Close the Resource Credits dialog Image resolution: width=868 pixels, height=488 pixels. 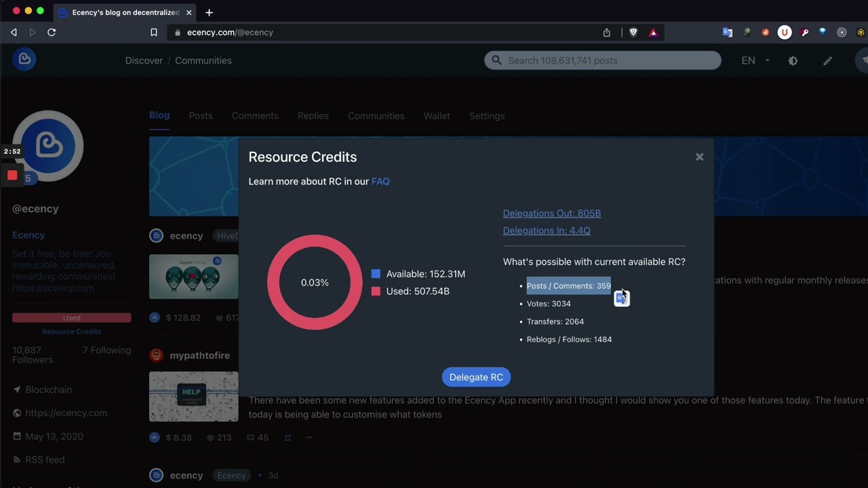699,157
